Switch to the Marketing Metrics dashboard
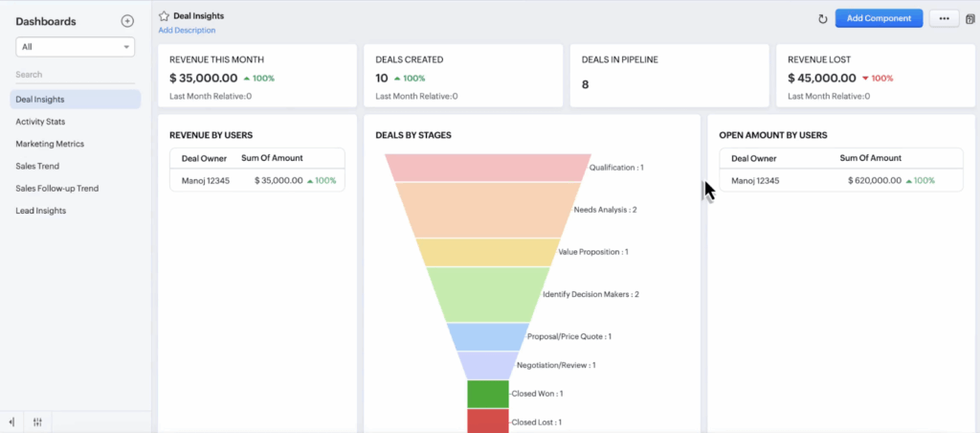 [50, 144]
